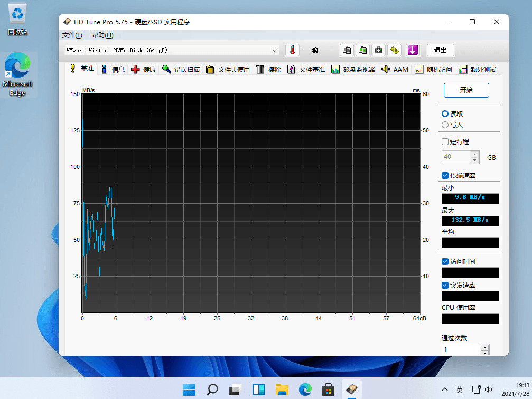Screen dimensions: 532x399
Task: Open File Explorer from the taskbar
Action: [282, 389]
